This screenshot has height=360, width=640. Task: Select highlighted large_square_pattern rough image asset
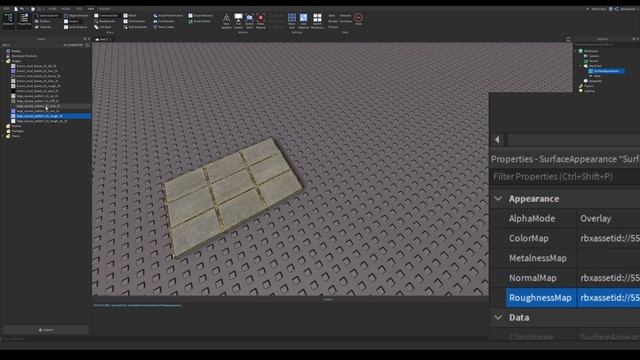51,116
